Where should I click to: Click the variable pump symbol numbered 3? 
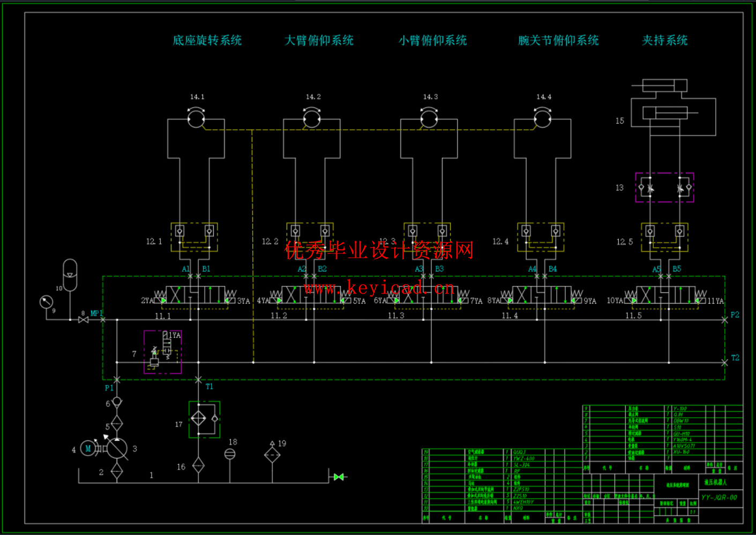pos(117,449)
